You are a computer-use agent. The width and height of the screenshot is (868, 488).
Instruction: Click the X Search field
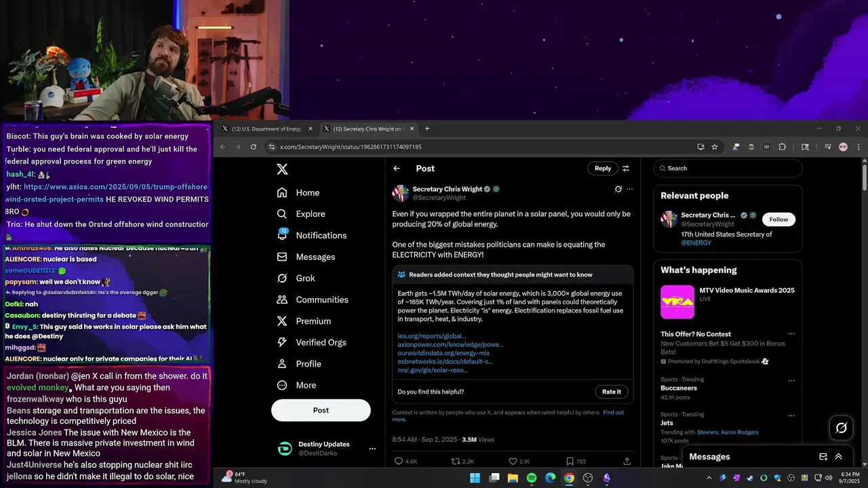pos(728,168)
